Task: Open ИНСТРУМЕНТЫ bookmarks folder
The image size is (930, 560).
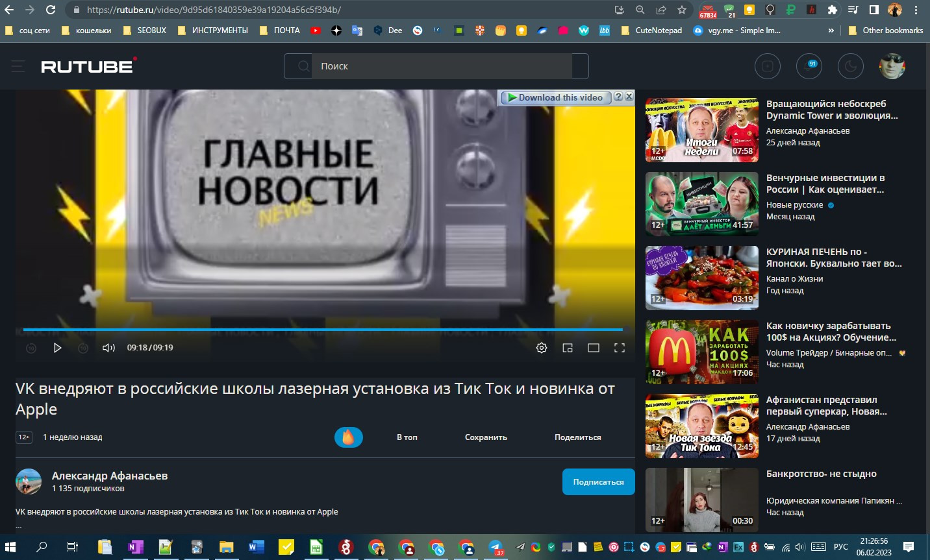Action: pyautogui.click(x=213, y=30)
